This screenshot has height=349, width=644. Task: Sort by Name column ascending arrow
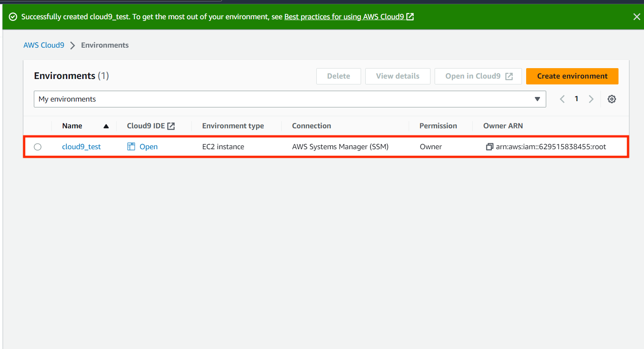pos(106,126)
